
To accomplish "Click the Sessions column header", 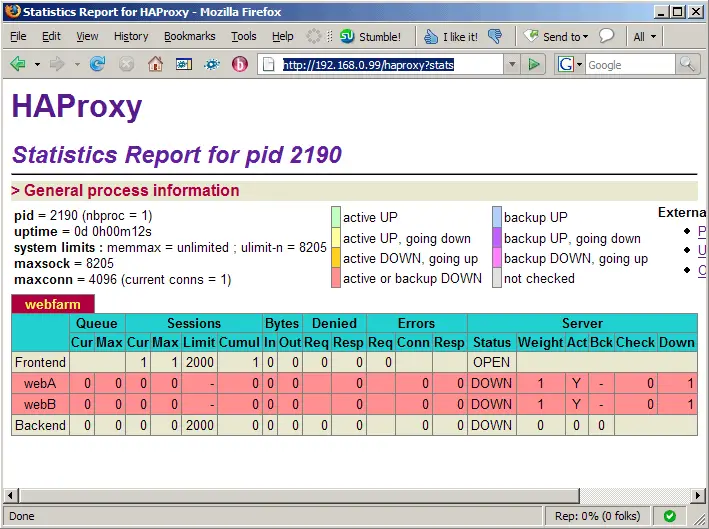I will click(x=194, y=323).
